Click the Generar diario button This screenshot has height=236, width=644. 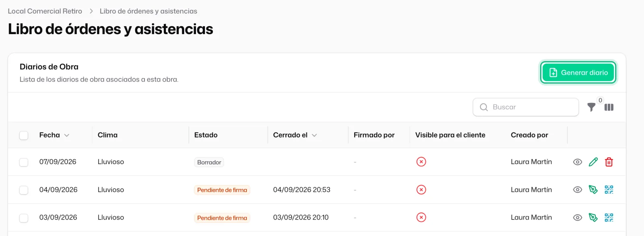coord(578,73)
